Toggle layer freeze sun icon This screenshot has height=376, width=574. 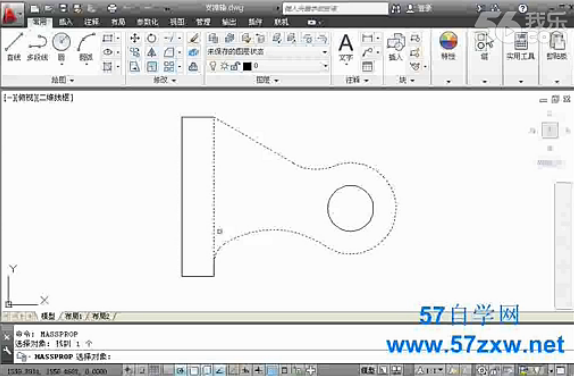click(x=224, y=66)
